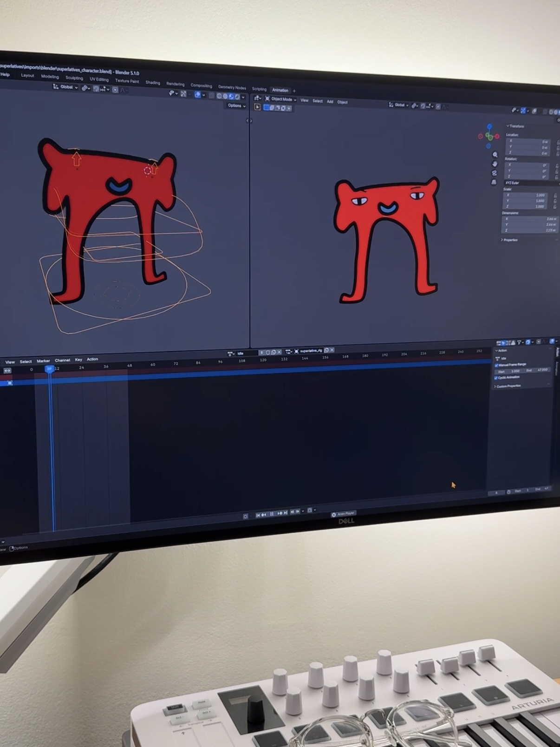This screenshot has height=747, width=560.
Task: Edit the Location X field
Action: (527, 141)
